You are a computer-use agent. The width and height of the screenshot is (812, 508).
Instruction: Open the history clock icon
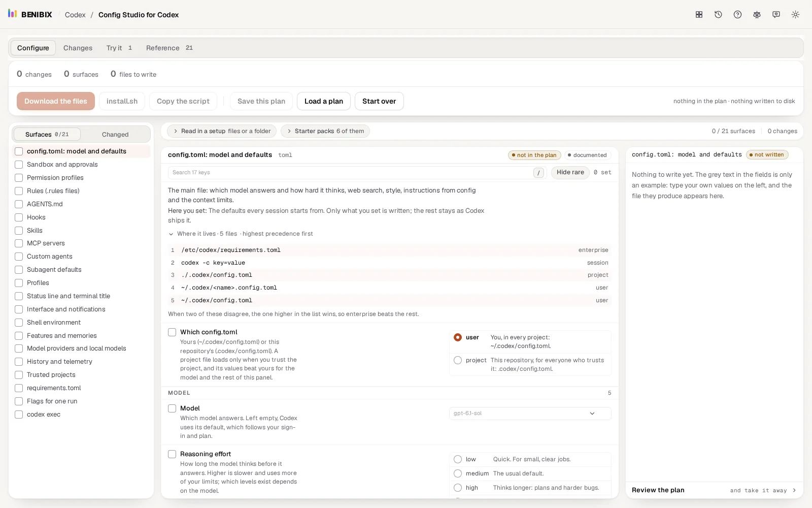(718, 15)
